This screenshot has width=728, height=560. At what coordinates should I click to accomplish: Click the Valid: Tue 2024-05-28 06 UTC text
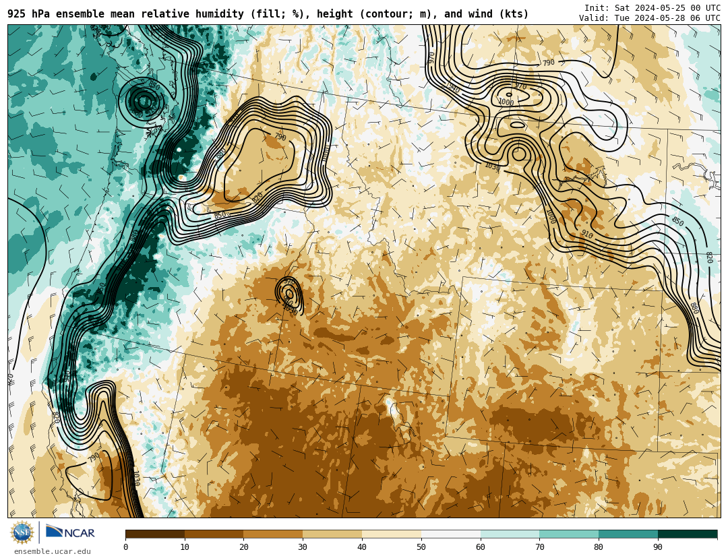coord(650,18)
